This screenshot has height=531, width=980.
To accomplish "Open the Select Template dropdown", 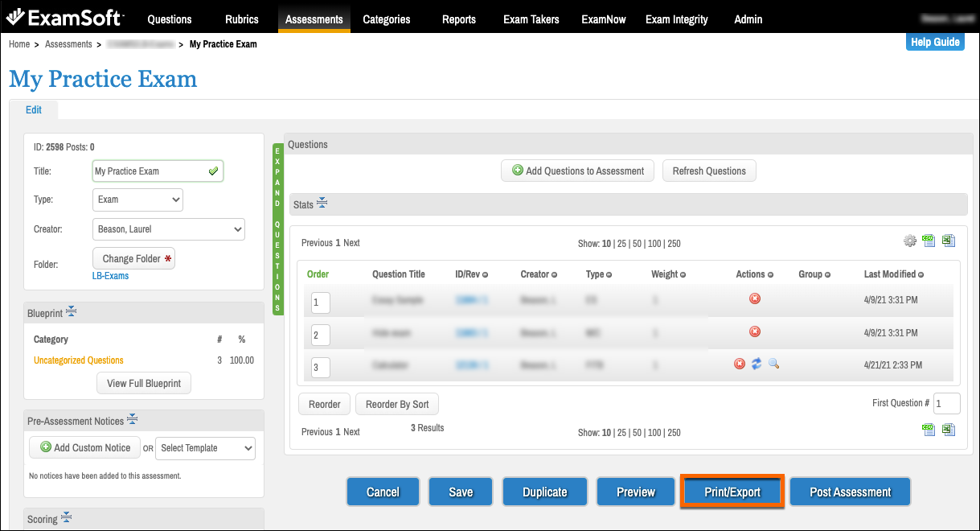I will pos(205,448).
